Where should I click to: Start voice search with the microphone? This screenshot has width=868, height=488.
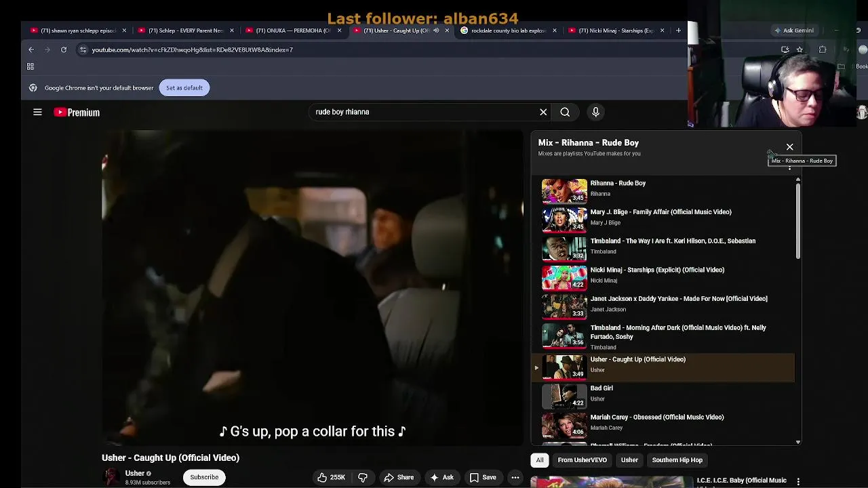(595, 112)
